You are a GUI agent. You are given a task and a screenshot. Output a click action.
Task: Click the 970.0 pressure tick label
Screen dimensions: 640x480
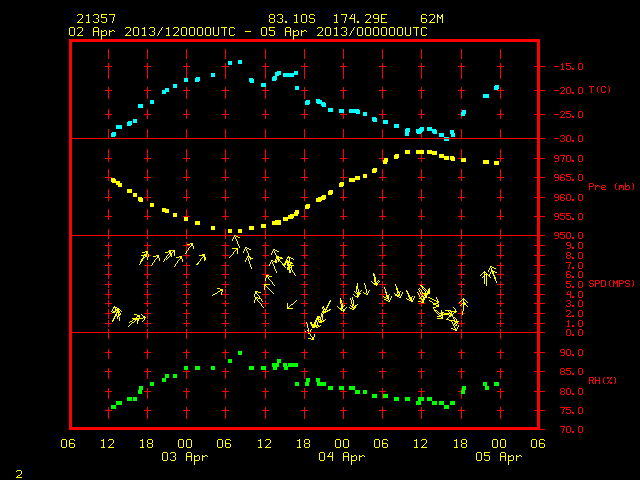click(568, 158)
